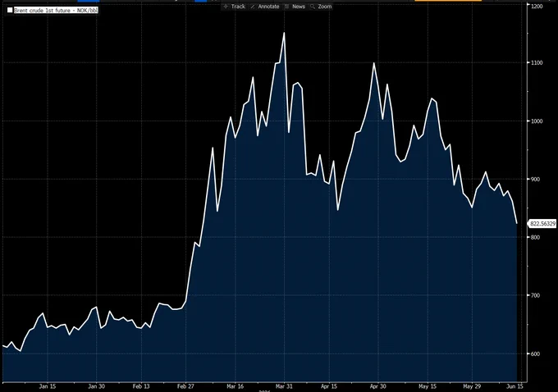The width and height of the screenshot is (558, 392).
Task: Click the Feb 27 date on the time axis
Action: point(185,386)
